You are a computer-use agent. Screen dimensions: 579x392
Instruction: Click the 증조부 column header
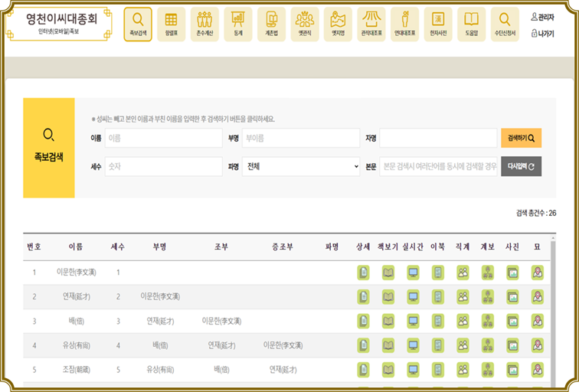click(283, 247)
